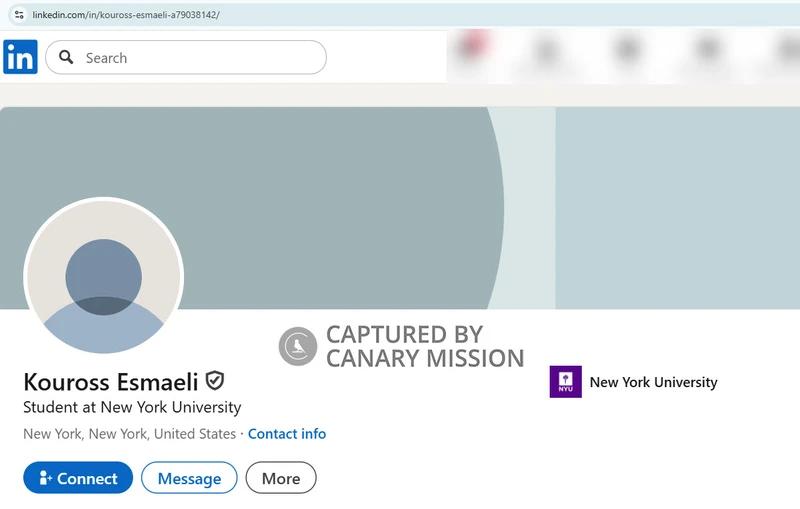Click the Student at New York University headline
800x509 pixels.
[x=132, y=408]
